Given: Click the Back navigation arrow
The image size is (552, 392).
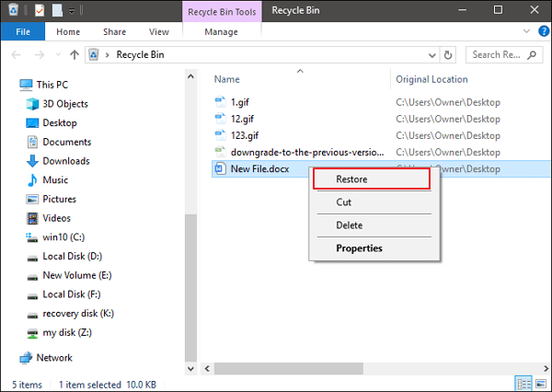Looking at the screenshot, I should pos(13,54).
